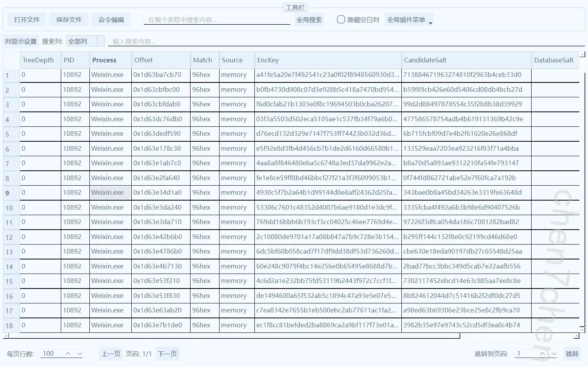Click the 打开文件 button
This screenshot has height=367, width=588.
(27, 20)
